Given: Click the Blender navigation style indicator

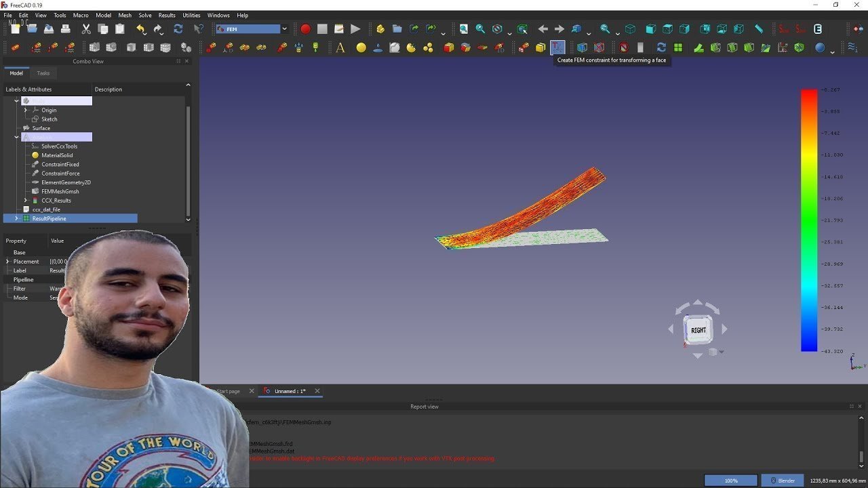Looking at the screenshot, I should tap(783, 481).
